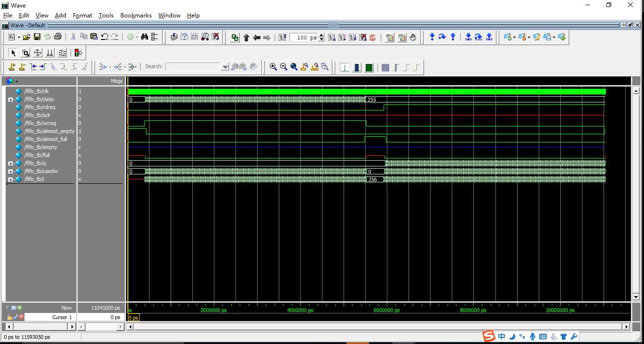Click the Open file folder icon
Viewport: 644px width, 344px height.
(x=27, y=37)
